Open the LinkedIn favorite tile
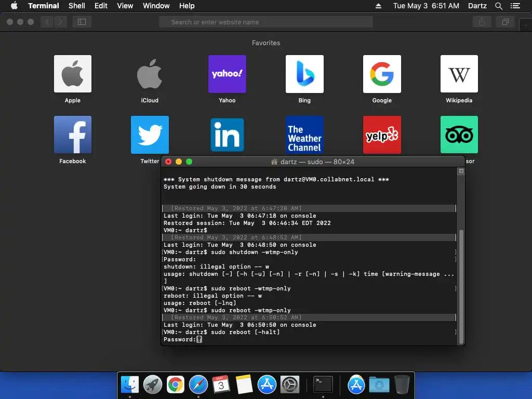Viewport: 532px width, 399px height. tap(227, 135)
